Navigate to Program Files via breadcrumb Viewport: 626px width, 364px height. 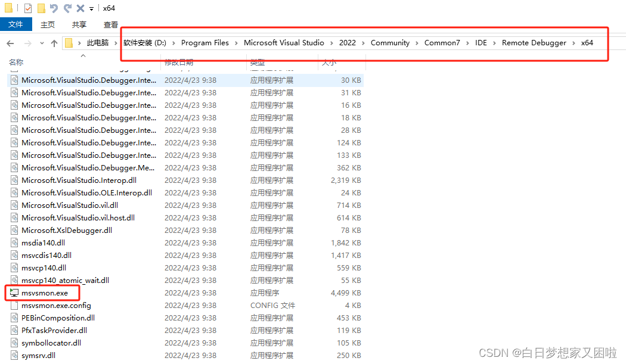click(x=205, y=43)
